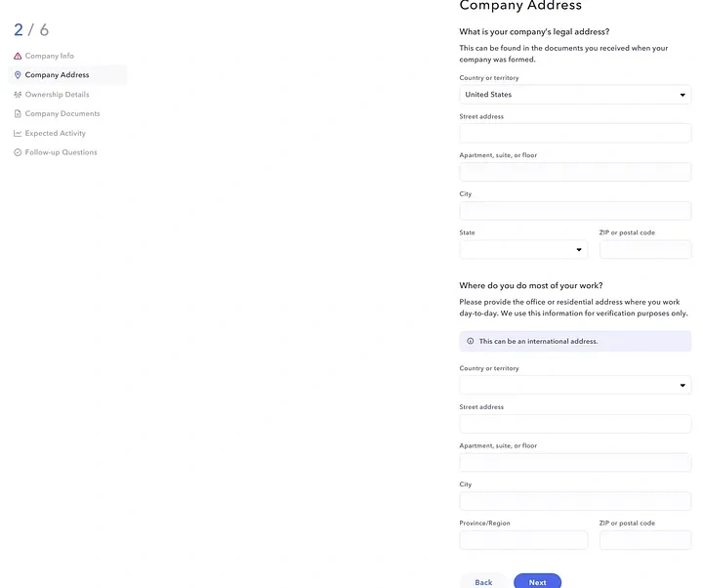Focus the legal Street address field
Viewport: 703px width, 588px height.
(575, 133)
